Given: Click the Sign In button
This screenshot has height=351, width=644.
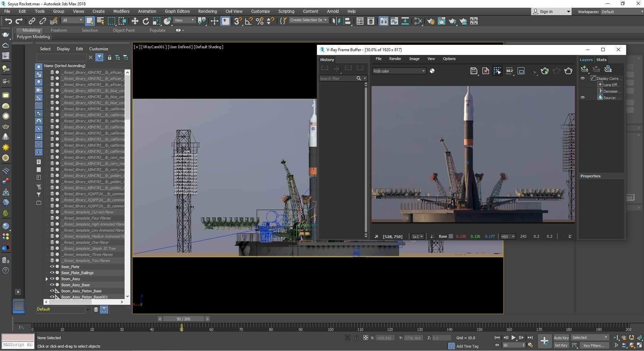Looking at the screenshot, I should click(x=551, y=11).
